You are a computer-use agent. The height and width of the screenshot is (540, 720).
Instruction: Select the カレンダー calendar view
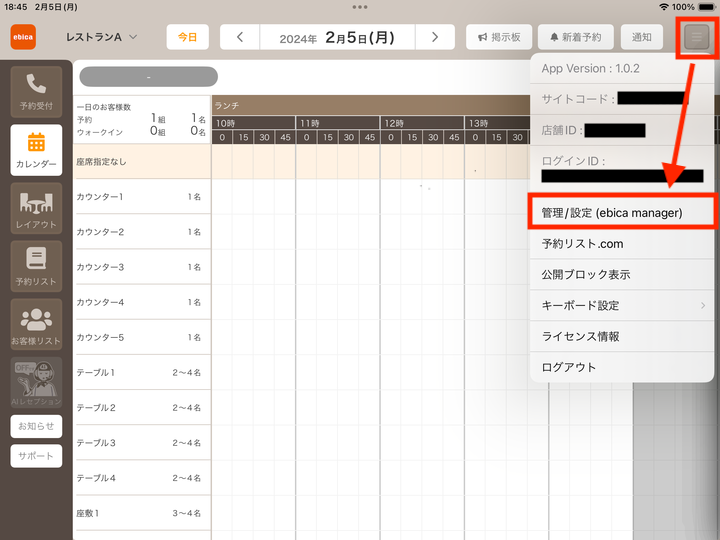[36, 150]
